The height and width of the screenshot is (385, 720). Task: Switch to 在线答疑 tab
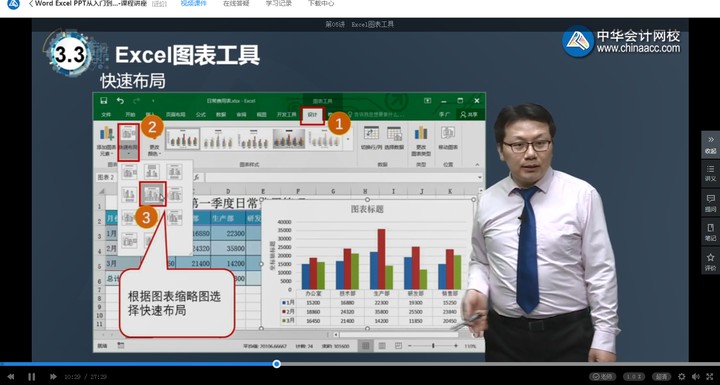[x=236, y=4]
